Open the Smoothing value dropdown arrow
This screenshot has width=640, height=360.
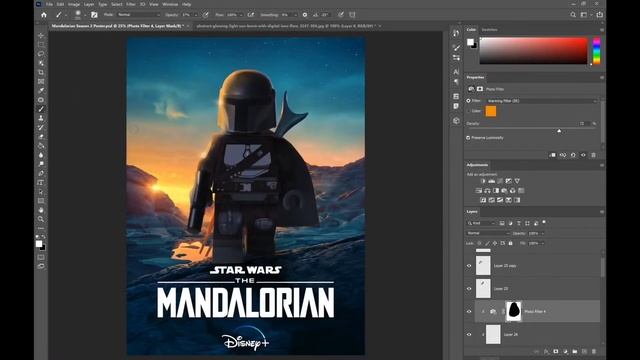tap(295, 15)
